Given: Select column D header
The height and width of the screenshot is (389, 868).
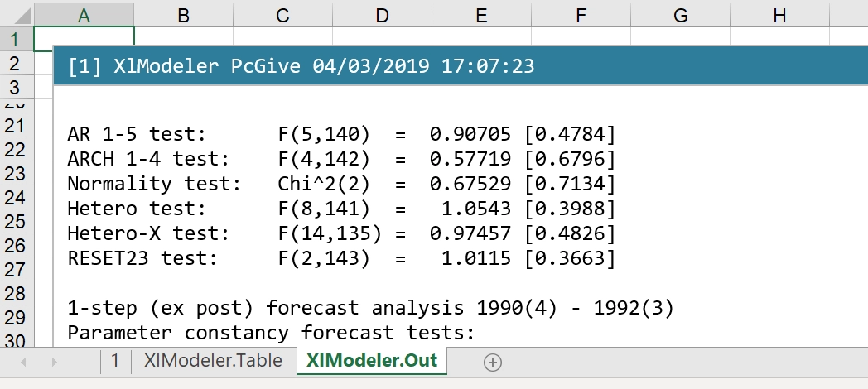Looking at the screenshot, I should (382, 16).
